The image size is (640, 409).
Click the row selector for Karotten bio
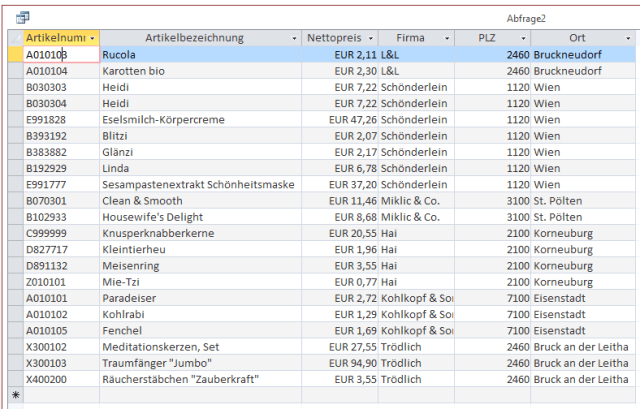pos(15,72)
